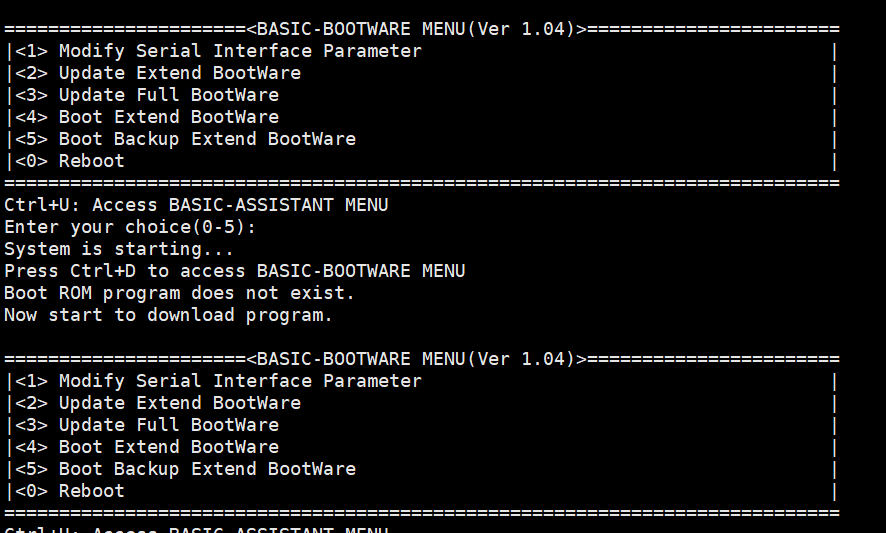Select Modify Serial Interface Parameter in first menu
The height and width of the screenshot is (533, 886).
tap(239, 51)
